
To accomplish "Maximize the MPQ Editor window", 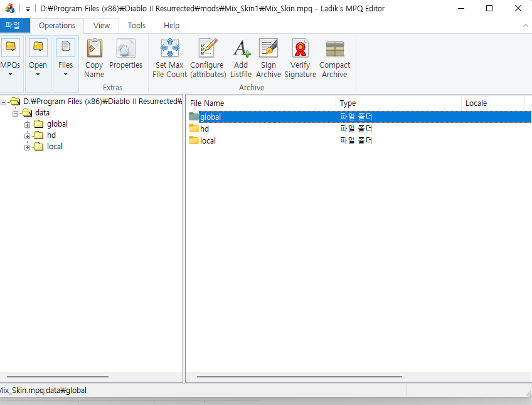I will tap(489, 9).
